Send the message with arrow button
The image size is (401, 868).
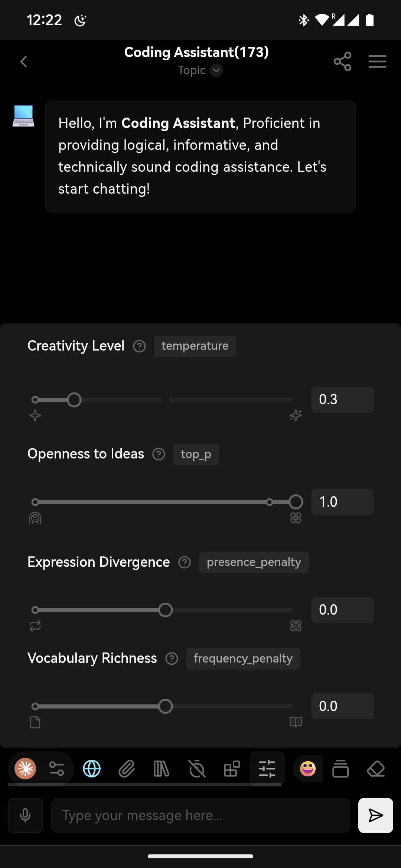pyautogui.click(x=376, y=815)
